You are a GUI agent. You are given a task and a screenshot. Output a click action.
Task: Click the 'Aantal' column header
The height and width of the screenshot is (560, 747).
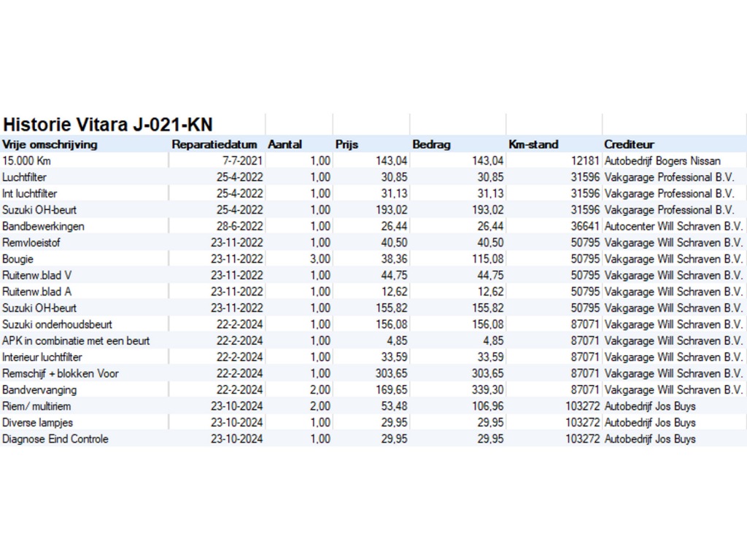285,144
